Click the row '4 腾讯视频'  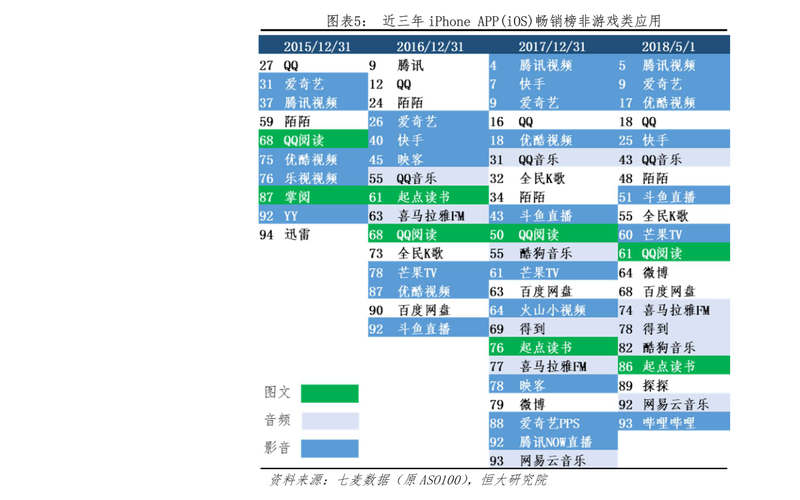pos(553,65)
